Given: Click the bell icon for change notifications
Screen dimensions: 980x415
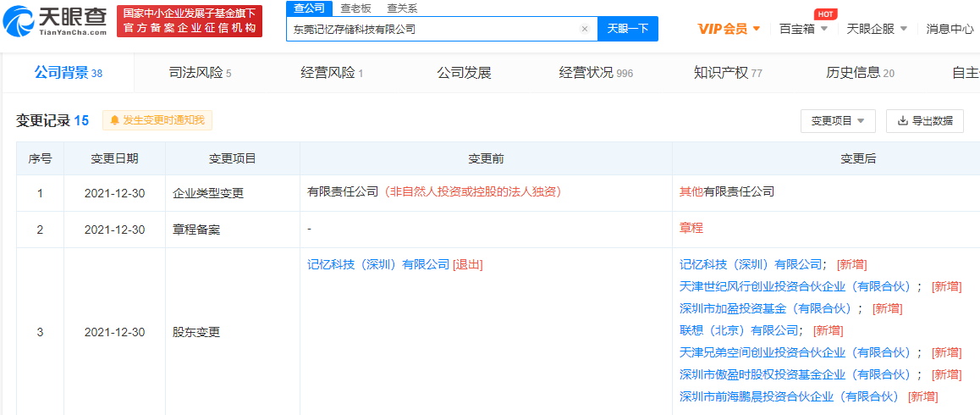Looking at the screenshot, I should coord(114,120).
